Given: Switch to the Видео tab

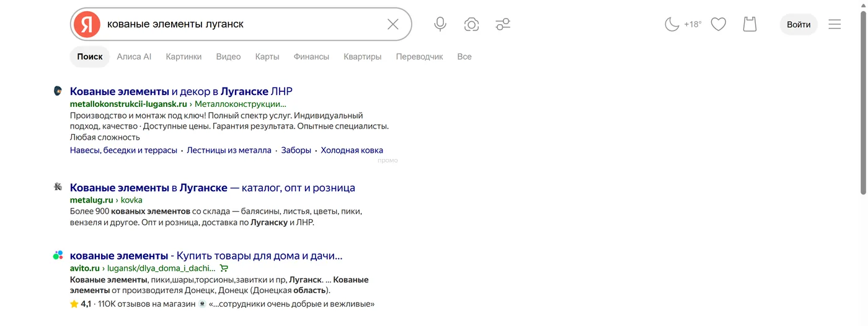Looking at the screenshot, I should [228, 57].
